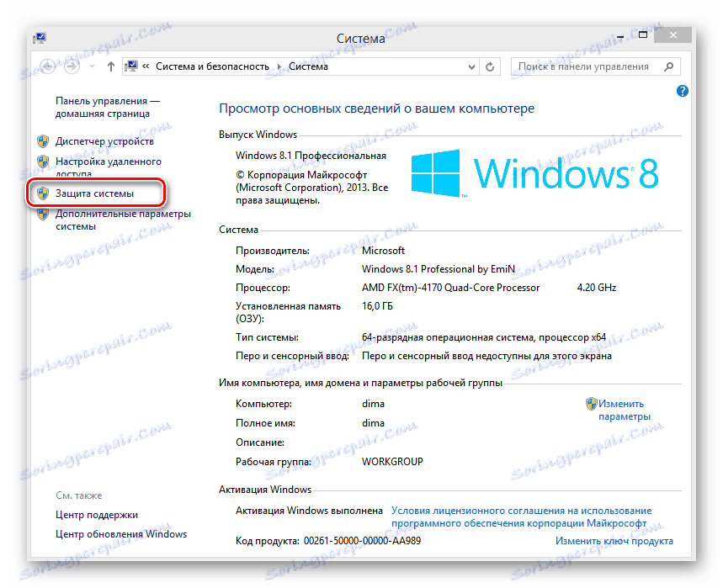The height and width of the screenshot is (588, 723).
Task: Click the shield icon beside Изменить параметры
Action: (592, 405)
